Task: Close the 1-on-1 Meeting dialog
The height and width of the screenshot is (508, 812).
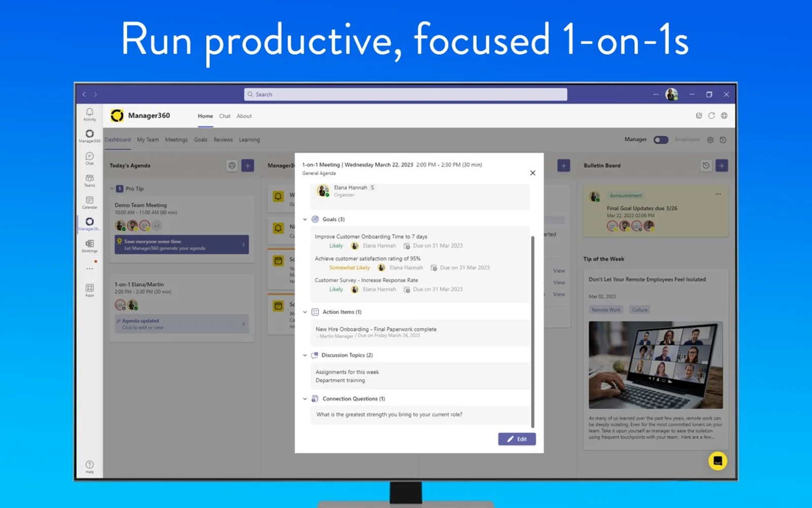Action: 532,173
